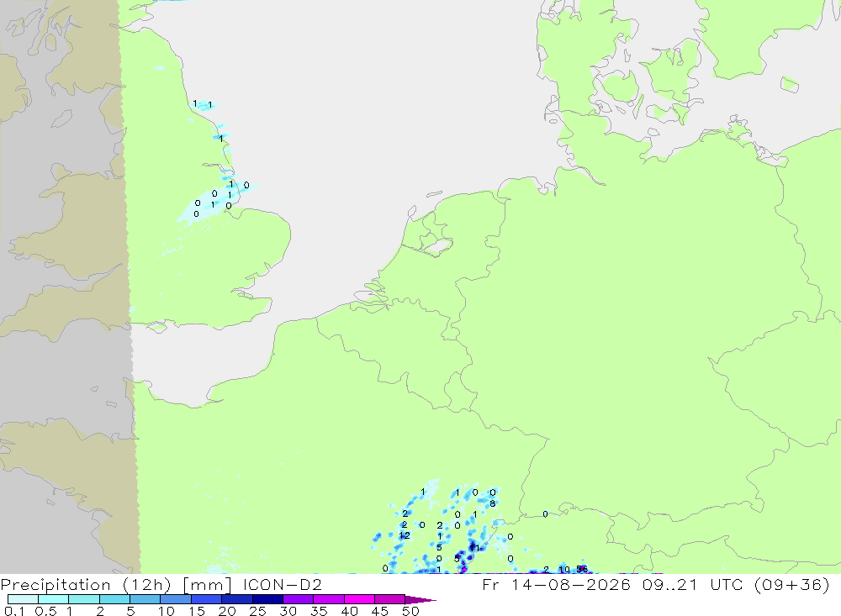Click the '12' precipitation value on the map
The width and height of the screenshot is (841, 616).
point(405,535)
